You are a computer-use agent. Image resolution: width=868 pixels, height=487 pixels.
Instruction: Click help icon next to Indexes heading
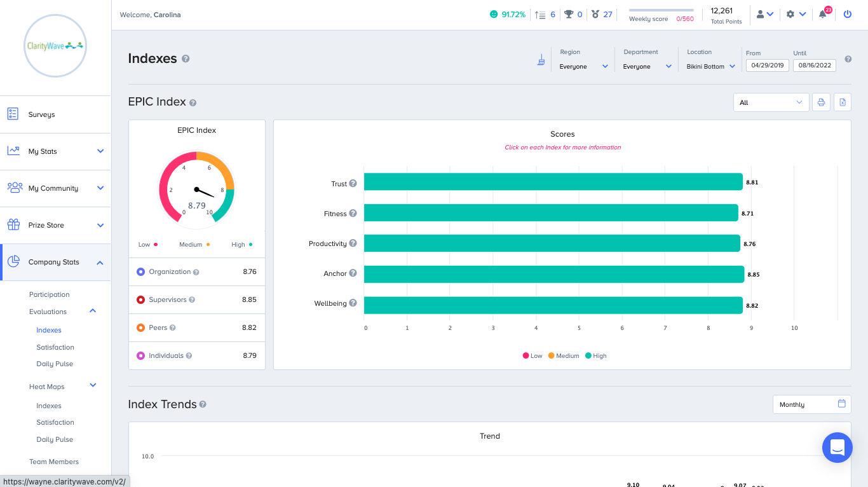click(x=186, y=58)
